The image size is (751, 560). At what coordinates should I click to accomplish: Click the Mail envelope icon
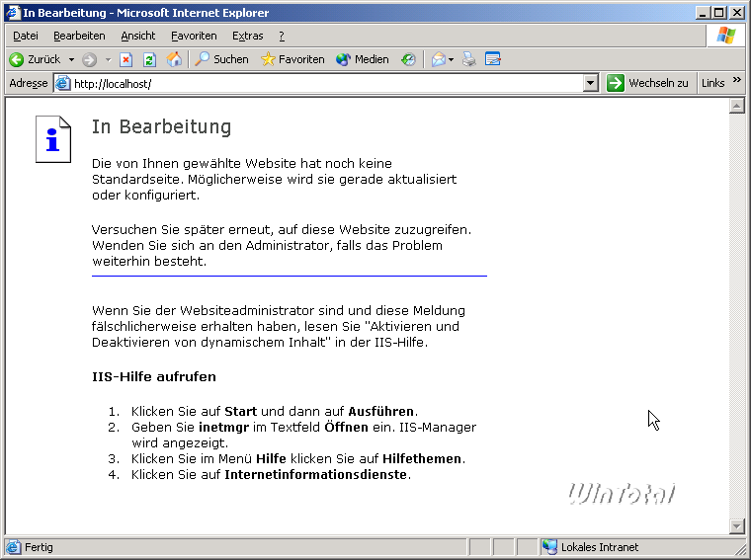tap(438, 59)
